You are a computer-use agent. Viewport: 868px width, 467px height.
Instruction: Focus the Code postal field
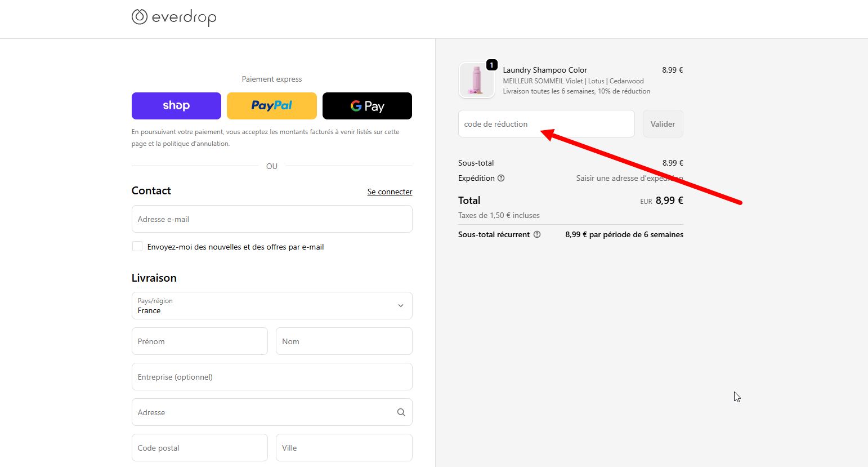pos(200,448)
